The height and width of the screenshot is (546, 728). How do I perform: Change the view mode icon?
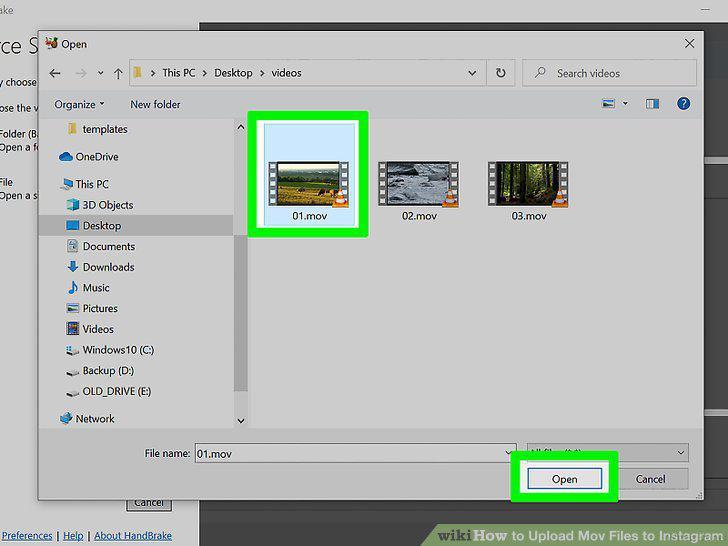(608, 104)
